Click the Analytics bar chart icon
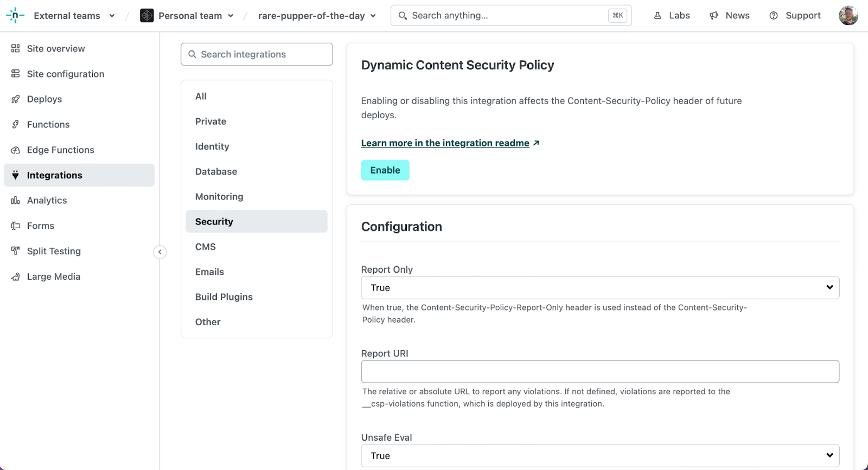Image resolution: width=868 pixels, height=470 pixels. coord(15,201)
